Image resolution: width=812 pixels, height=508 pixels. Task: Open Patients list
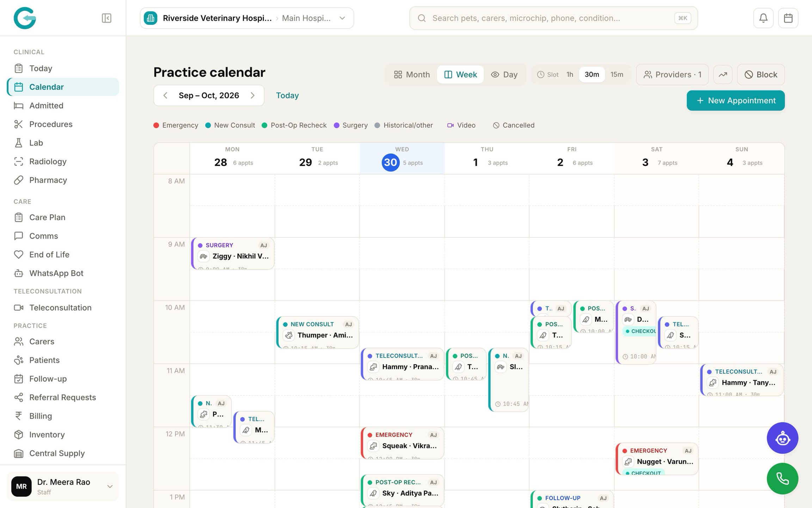pos(63,360)
